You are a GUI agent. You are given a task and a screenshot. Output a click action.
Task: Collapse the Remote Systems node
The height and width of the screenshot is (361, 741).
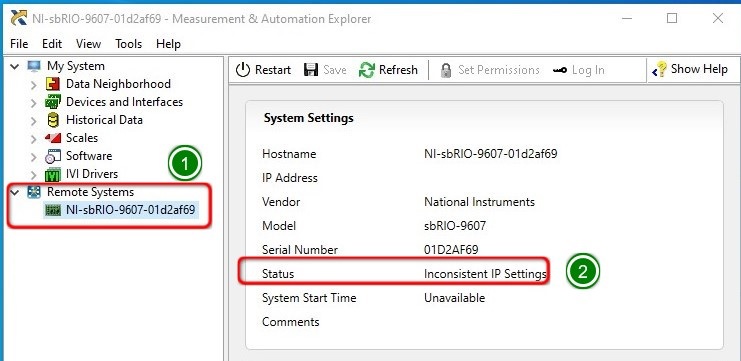tap(15, 192)
